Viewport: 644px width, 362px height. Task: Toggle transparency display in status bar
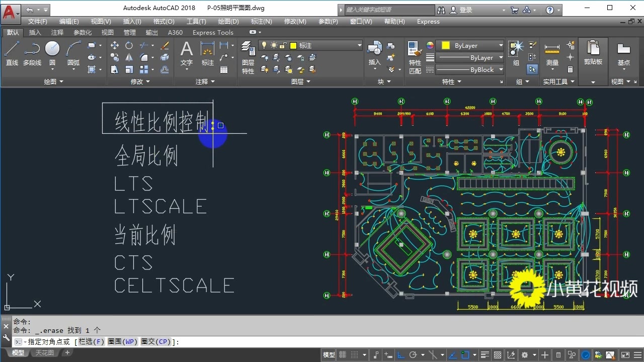point(497,355)
